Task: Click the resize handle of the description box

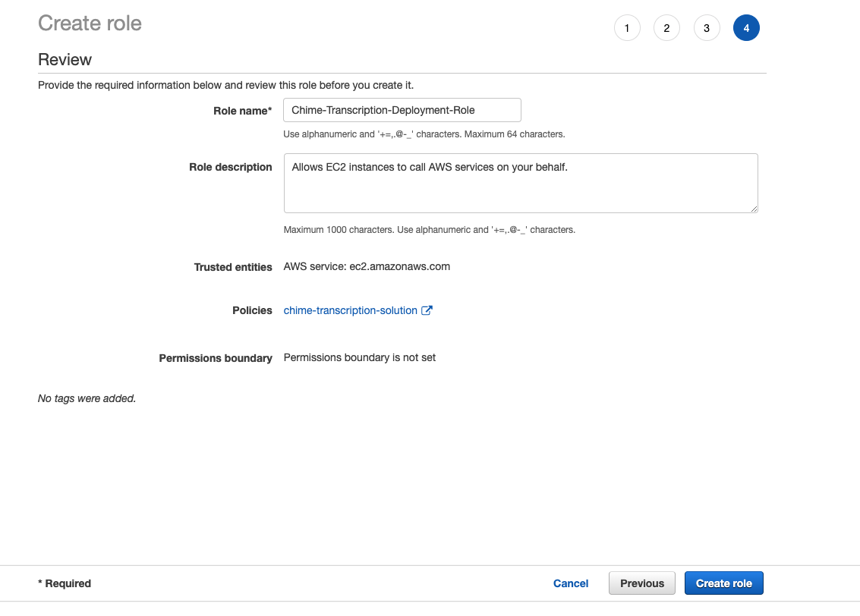Action: coord(754,209)
